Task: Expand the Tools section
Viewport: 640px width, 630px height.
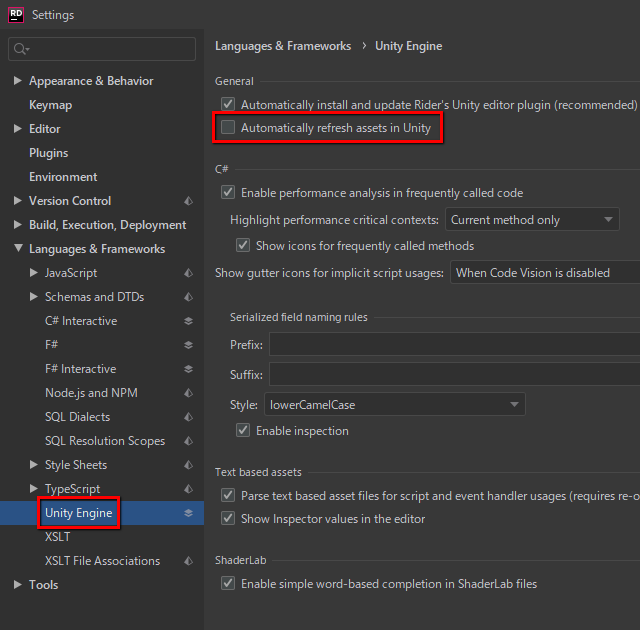Action: (x=18, y=585)
